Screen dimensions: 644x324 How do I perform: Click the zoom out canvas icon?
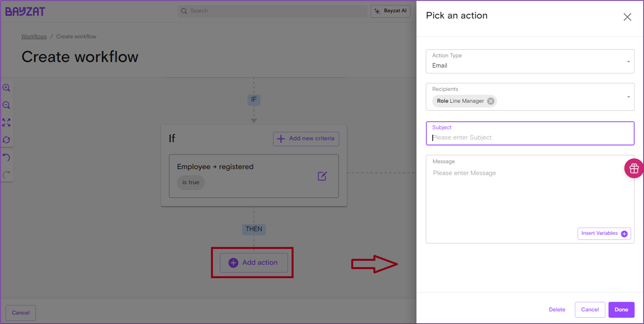coord(6,105)
